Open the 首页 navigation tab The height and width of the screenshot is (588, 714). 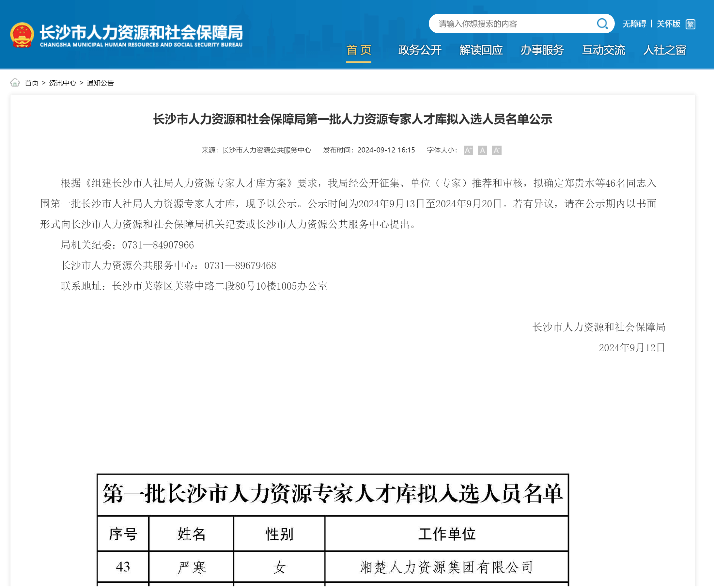(x=359, y=50)
